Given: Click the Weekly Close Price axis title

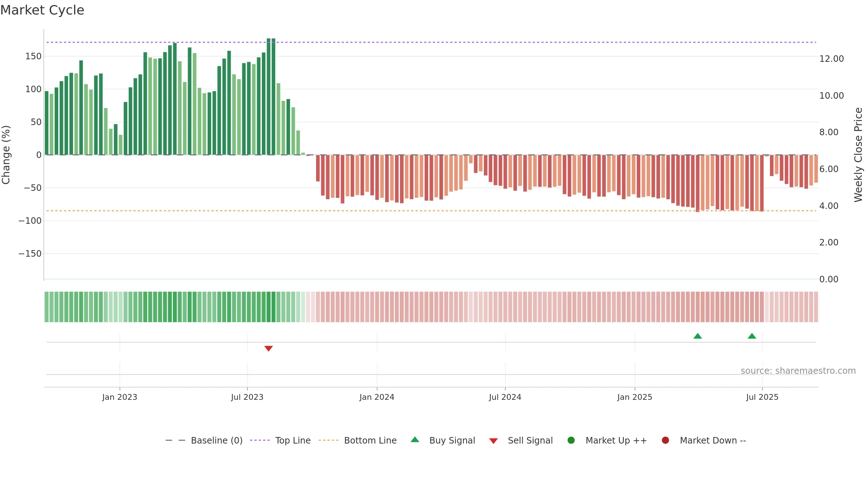Looking at the screenshot, I should [x=858, y=155].
